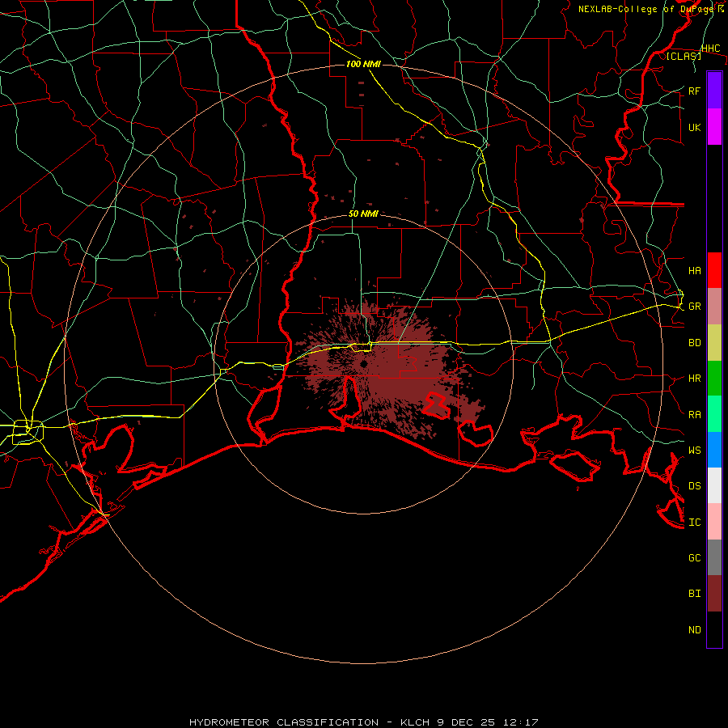The image size is (728, 728).
Task: Select the GR dusty pink legend swatch
Action: pos(714,307)
